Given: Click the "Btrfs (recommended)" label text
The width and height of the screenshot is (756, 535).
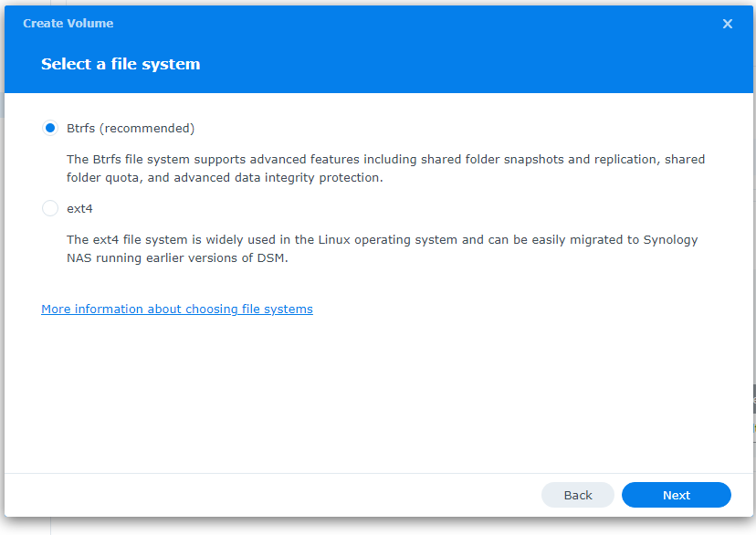Looking at the screenshot, I should 131,128.
